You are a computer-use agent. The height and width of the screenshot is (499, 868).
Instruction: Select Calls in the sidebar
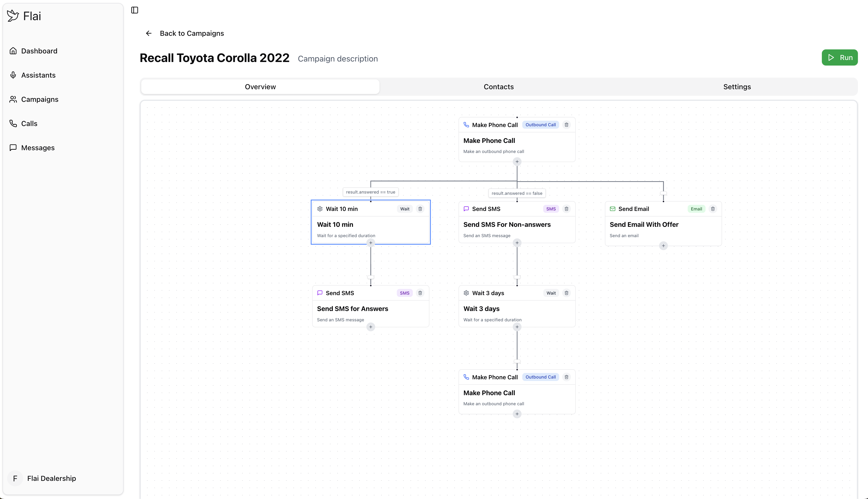tap(29, 123)
